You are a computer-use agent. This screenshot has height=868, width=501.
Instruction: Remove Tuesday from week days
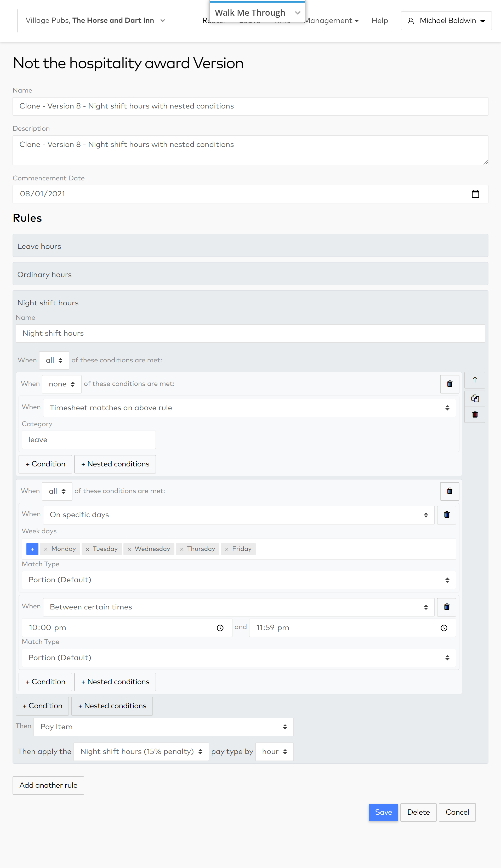pyautogui.click(x=87, y=549)
